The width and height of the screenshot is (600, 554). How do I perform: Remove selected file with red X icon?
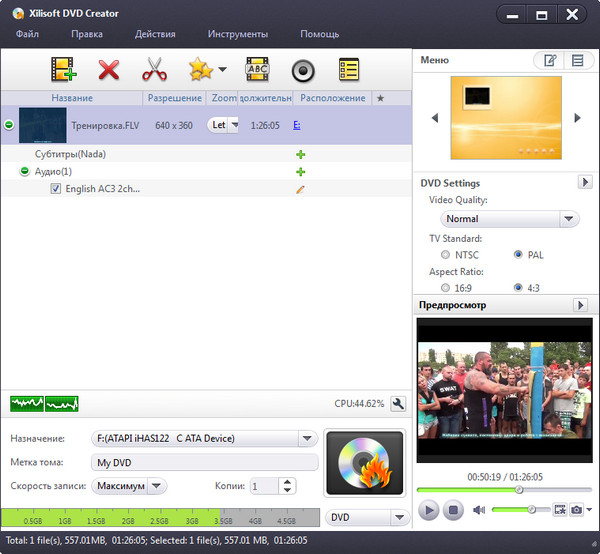click(108, 70)
